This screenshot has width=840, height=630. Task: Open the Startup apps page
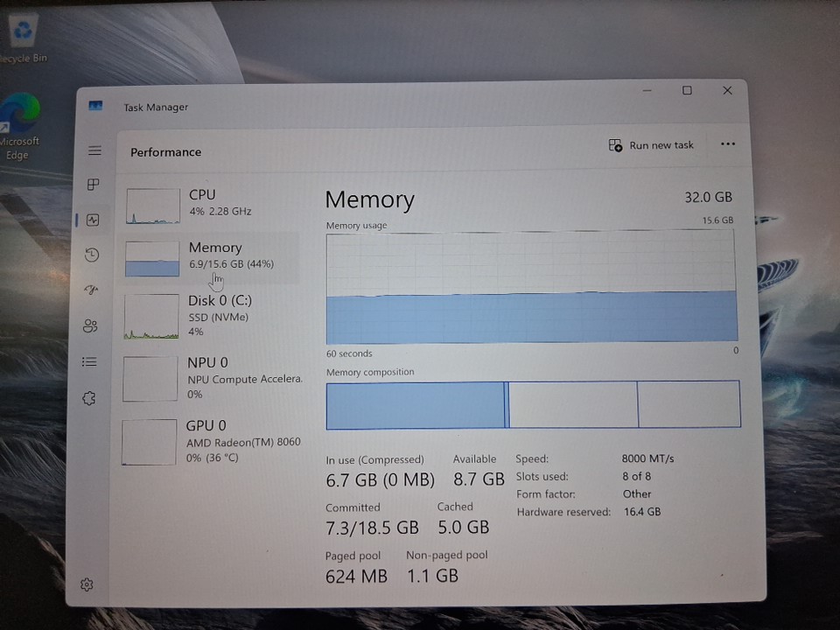[91, 290]
